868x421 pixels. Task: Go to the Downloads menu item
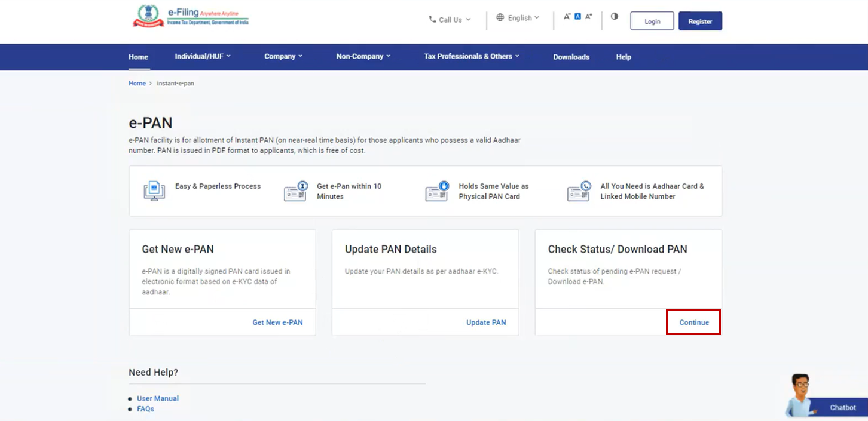click(571, 57)
